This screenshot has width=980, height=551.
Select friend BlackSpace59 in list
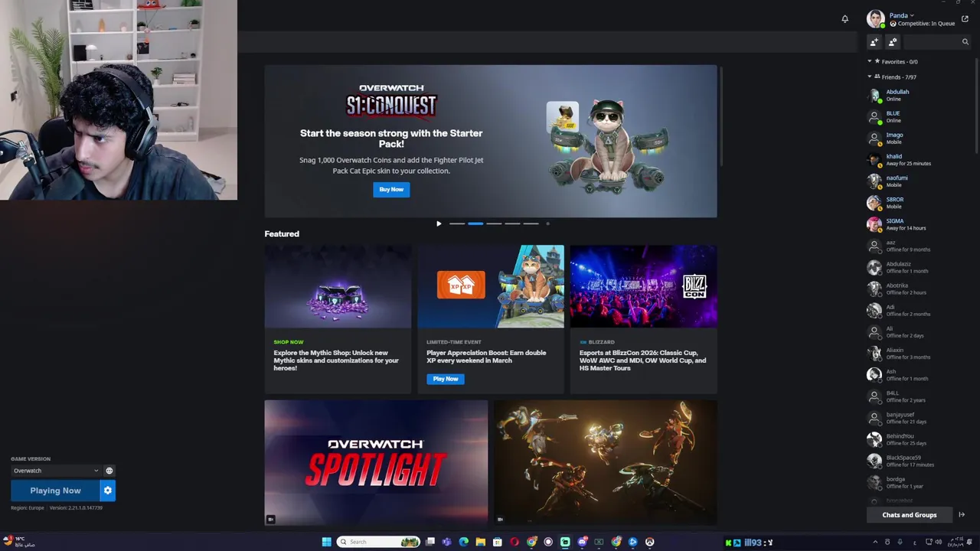(919, 461)
